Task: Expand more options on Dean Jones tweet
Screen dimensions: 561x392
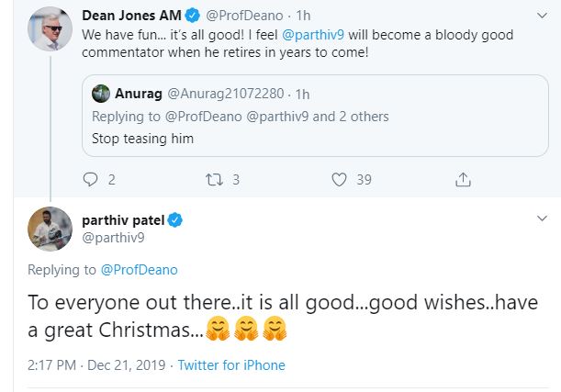Action: (x=542, y=16)
